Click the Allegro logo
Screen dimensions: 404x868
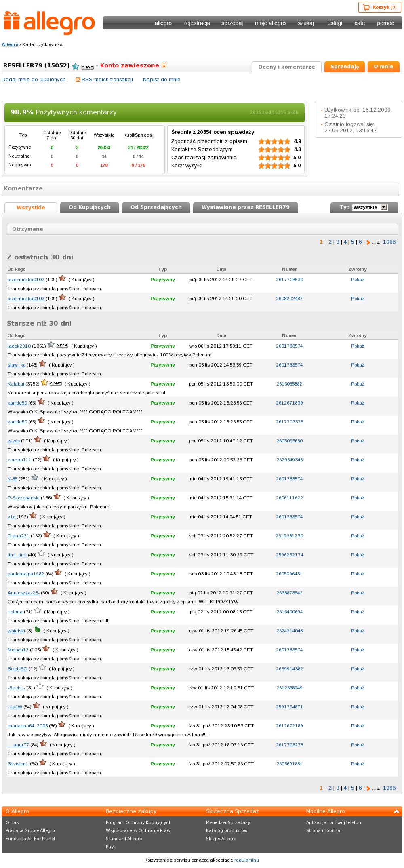[49, 23]
